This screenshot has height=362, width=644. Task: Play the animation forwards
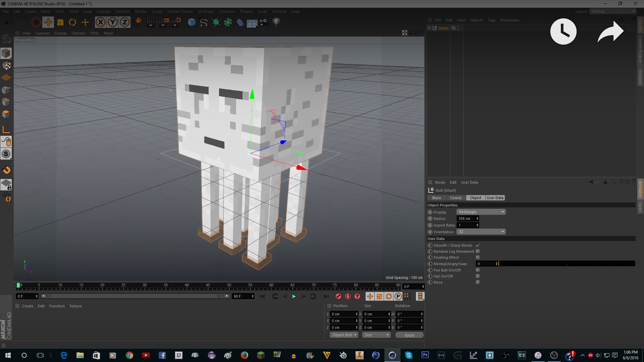click(294, 296)
